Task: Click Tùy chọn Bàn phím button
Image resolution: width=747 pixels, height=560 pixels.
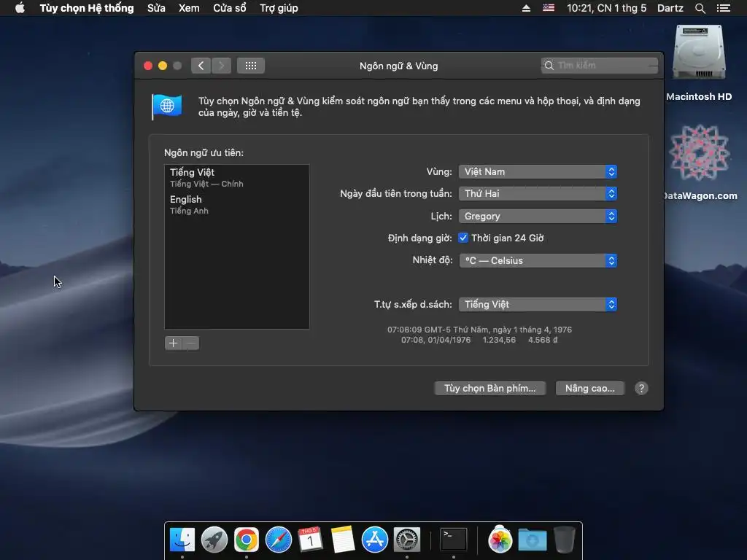Action: pos(489,388)
